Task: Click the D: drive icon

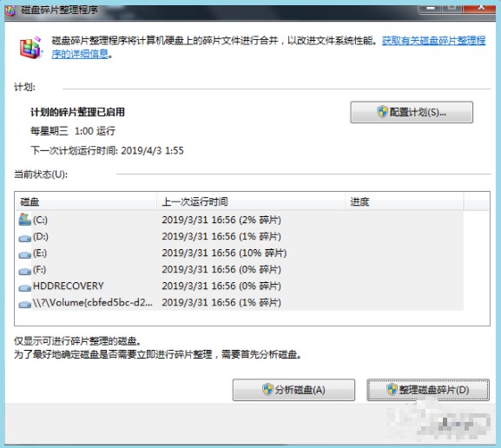Action: coord(24,238)
